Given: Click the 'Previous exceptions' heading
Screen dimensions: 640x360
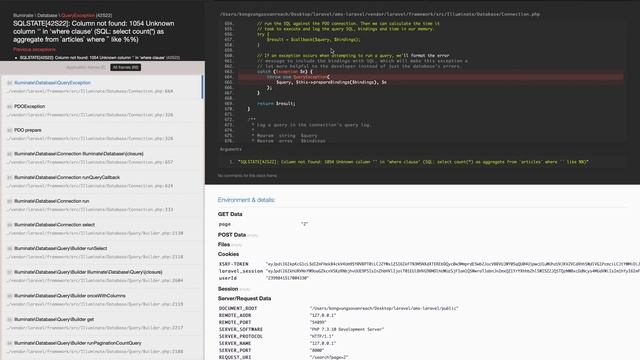Looking at the screenshot, I should click(34, 49).
